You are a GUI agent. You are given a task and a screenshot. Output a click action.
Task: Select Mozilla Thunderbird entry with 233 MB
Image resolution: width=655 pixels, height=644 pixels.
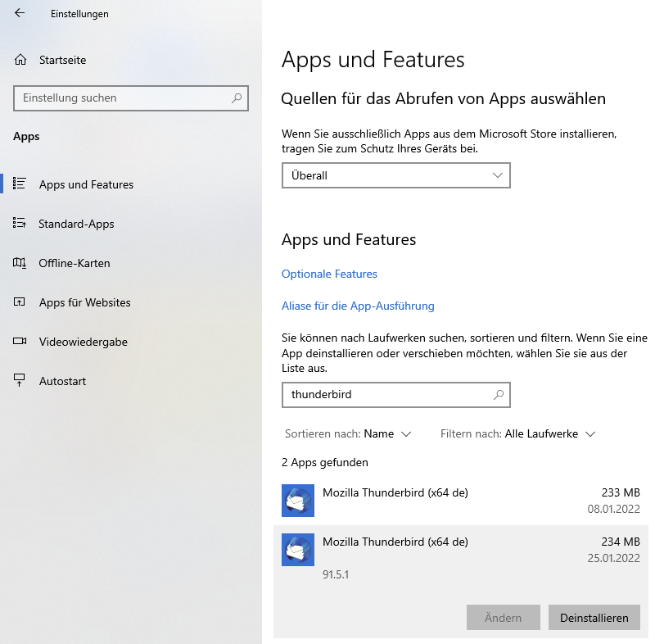click(x=461, y=501)
